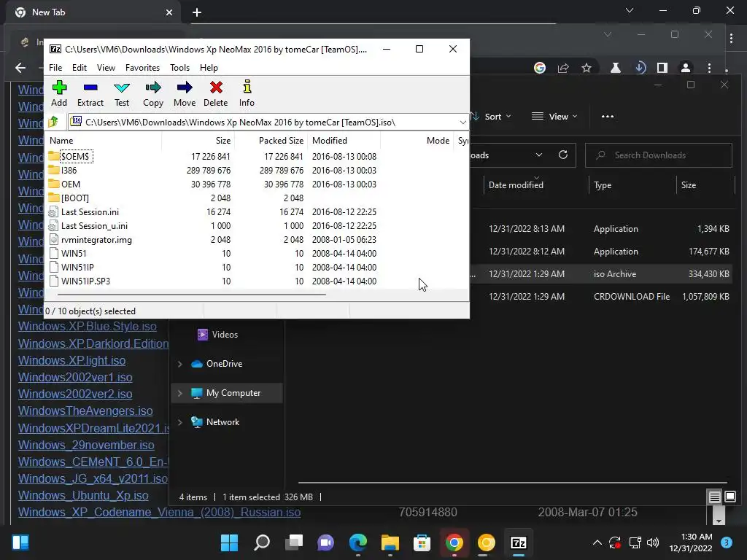
Task: Open the File menu in 7-Zip
Action: pyautogui.click(x=55, y=68)
